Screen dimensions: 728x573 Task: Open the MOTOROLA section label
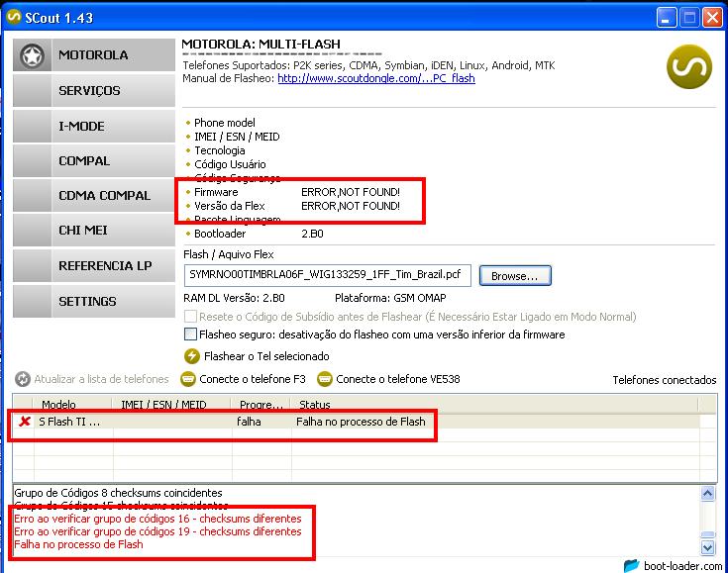[93, 55]
